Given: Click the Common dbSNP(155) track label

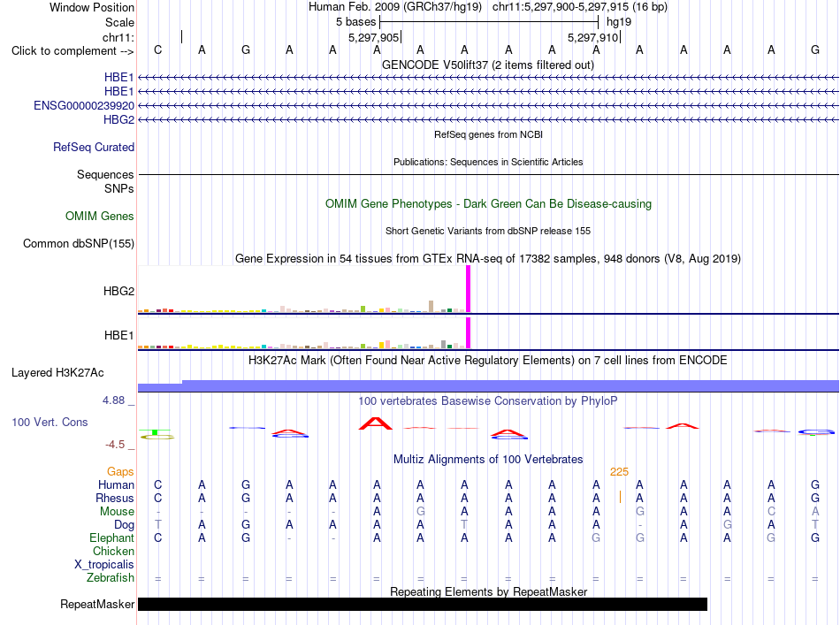Looking at the screenshot, I should click(x=79, y=244).
